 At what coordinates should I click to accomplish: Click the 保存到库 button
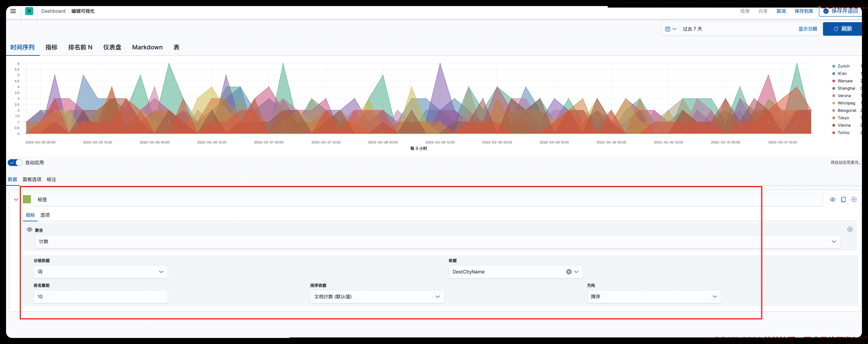click(x=804, y=11)
